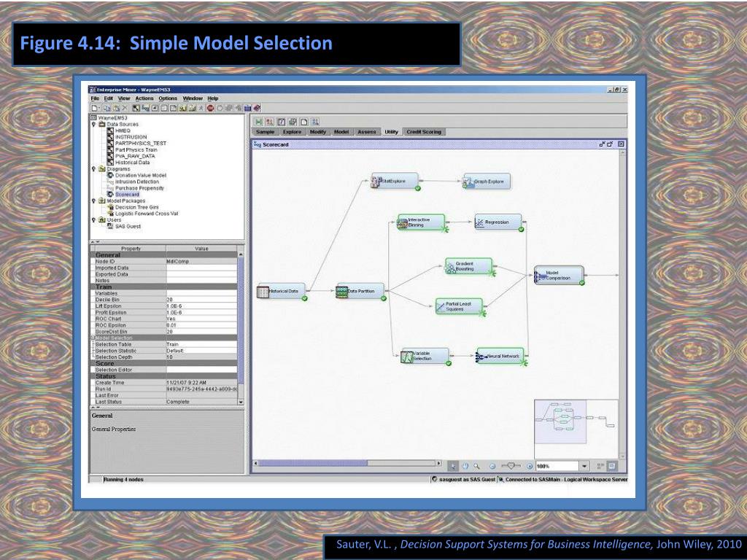Screen dimensions: 747x560
Task: Select the Variable Selection node
Action: [x=425, y=356]
